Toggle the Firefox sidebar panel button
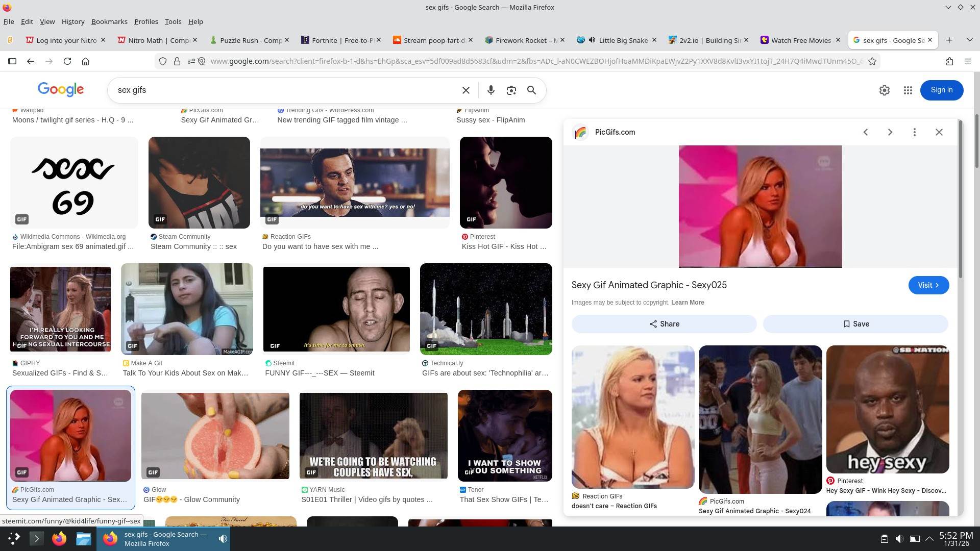 (x=12, y=61)
